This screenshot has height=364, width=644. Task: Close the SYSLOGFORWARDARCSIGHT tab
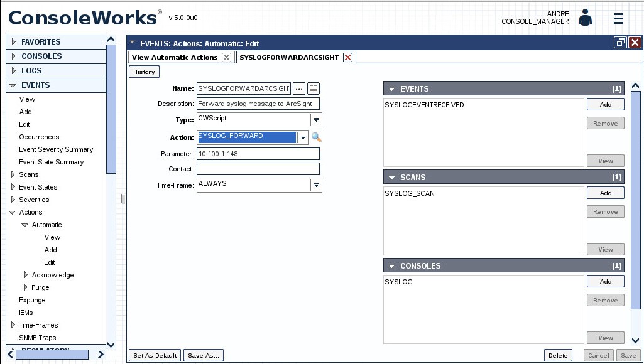[347, 58]
